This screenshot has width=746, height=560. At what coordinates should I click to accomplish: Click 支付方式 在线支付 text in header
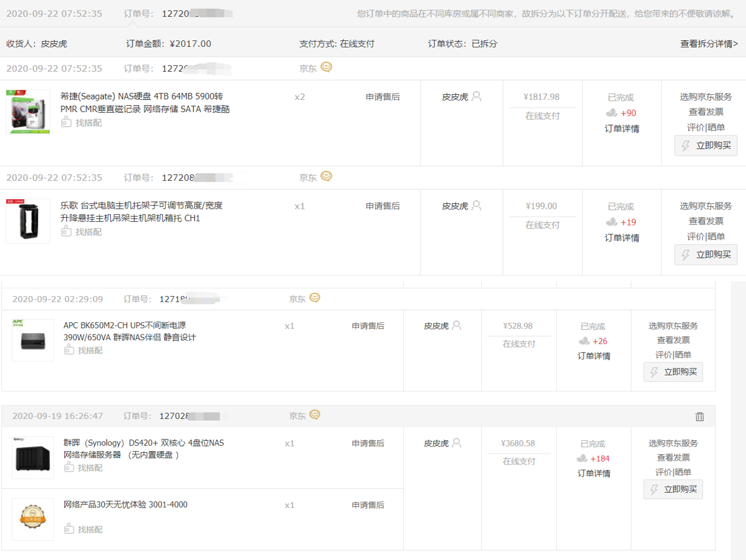(x=337, y=44)
